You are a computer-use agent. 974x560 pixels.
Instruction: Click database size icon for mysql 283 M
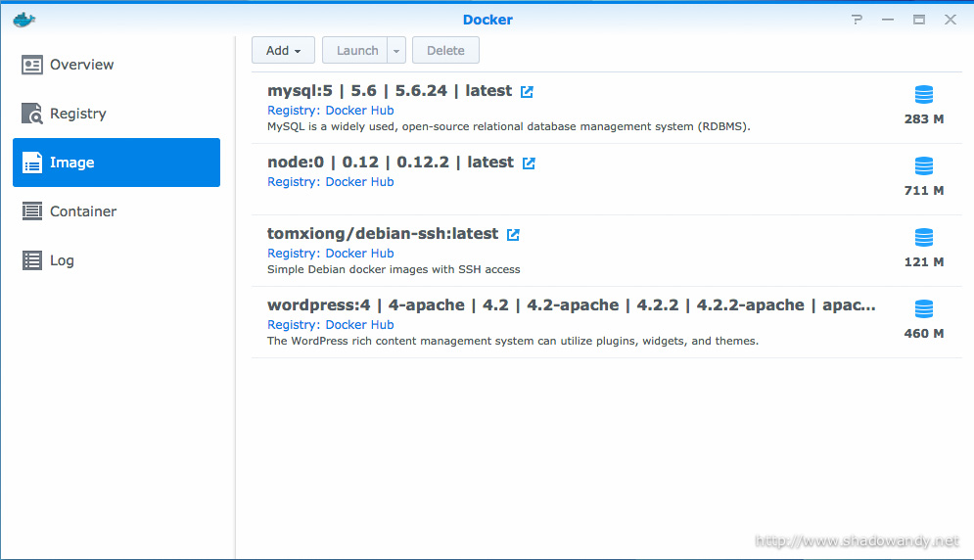point(924,95)
